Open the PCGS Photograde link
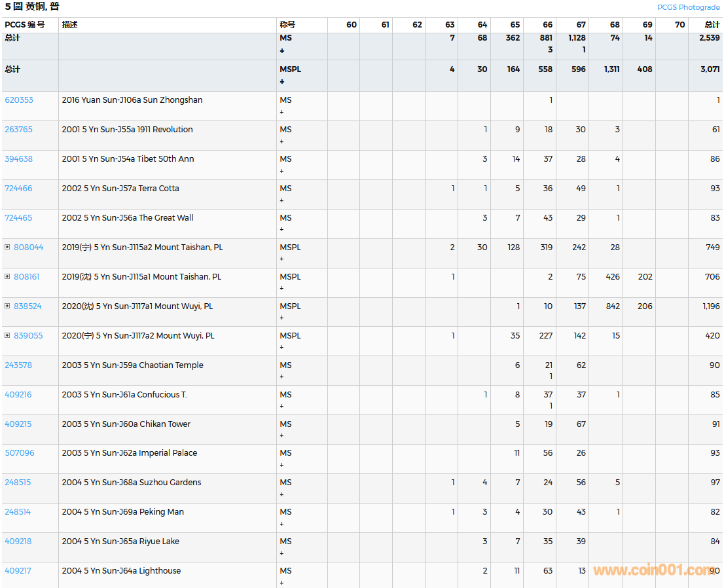 point(689,7)
